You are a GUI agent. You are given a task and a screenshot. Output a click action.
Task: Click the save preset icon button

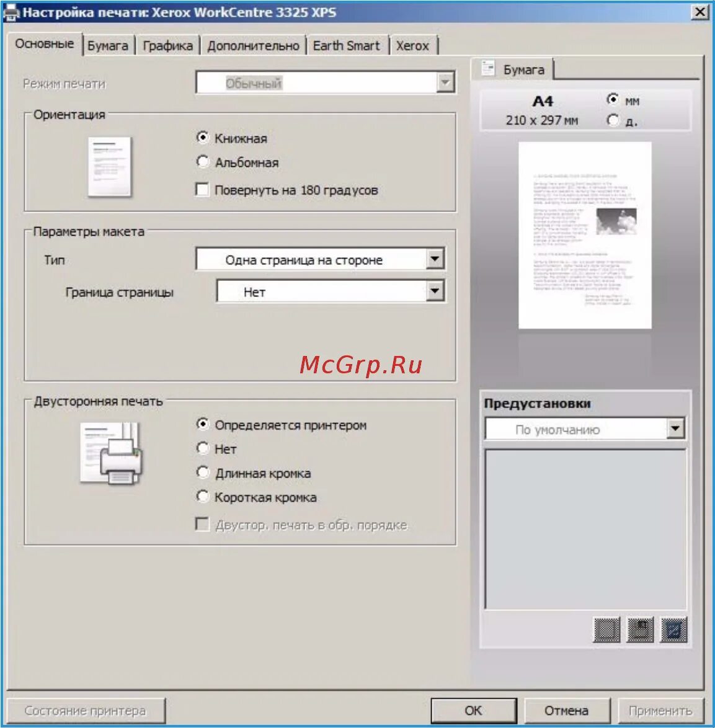(x=640, y=629)
